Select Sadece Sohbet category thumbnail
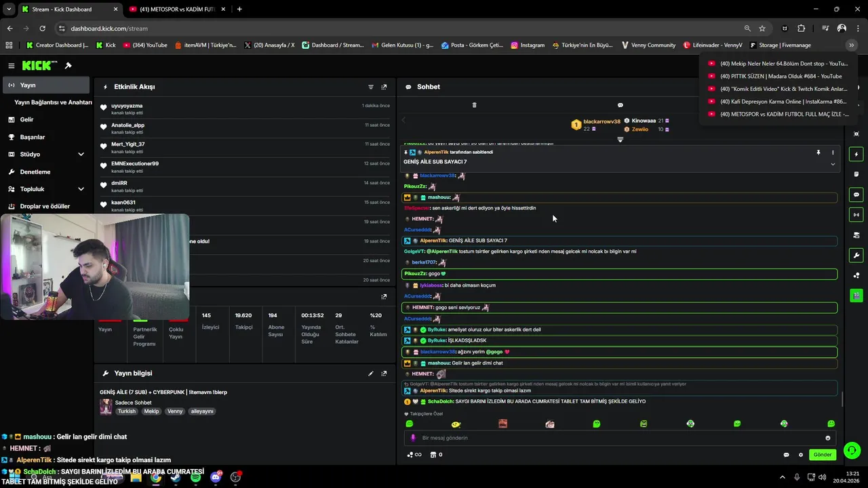The height and width of the screenshot is (488, 868). [x=106, y=407]
